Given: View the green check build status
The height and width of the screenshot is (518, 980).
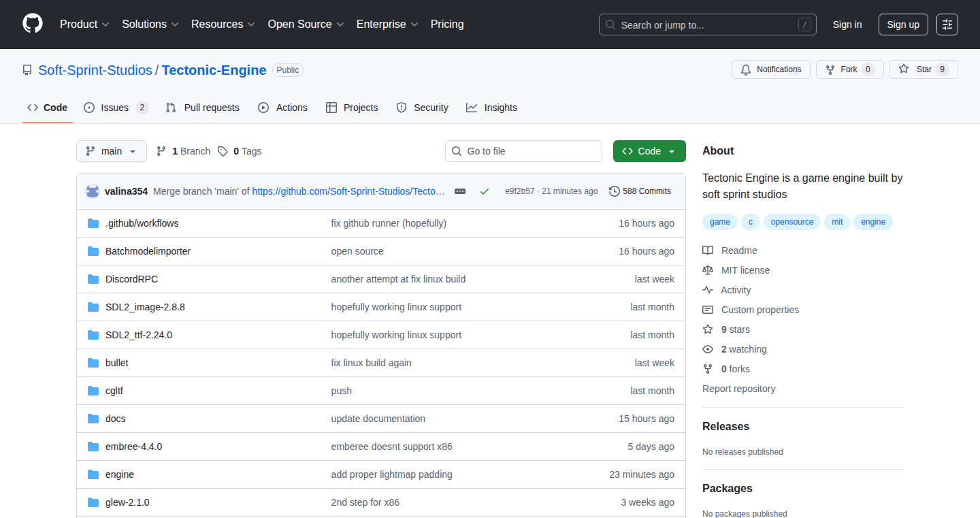Looking at the screenshot, I should pyautogui.click(x=485, y=191).
